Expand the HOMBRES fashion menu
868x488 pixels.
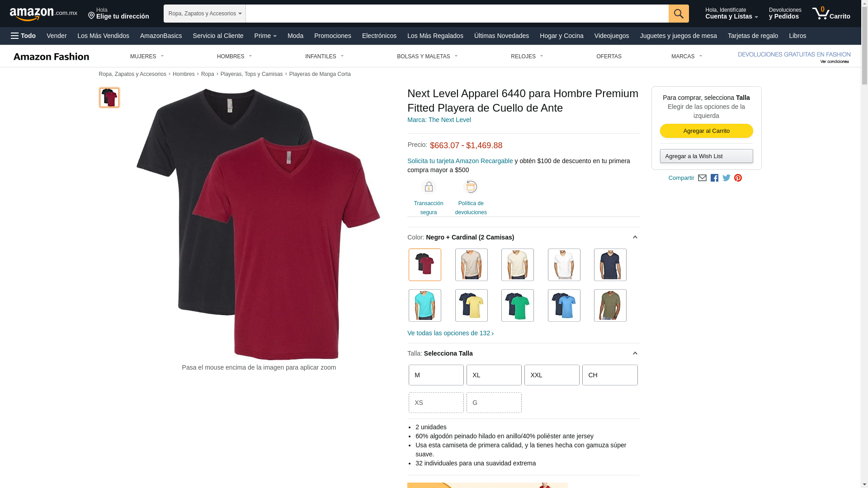pos(235,56)
